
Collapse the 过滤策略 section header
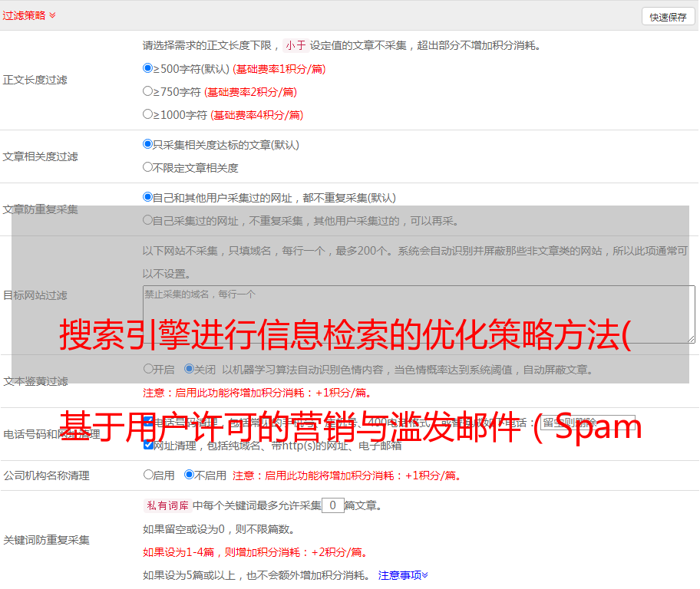(29, 15)
